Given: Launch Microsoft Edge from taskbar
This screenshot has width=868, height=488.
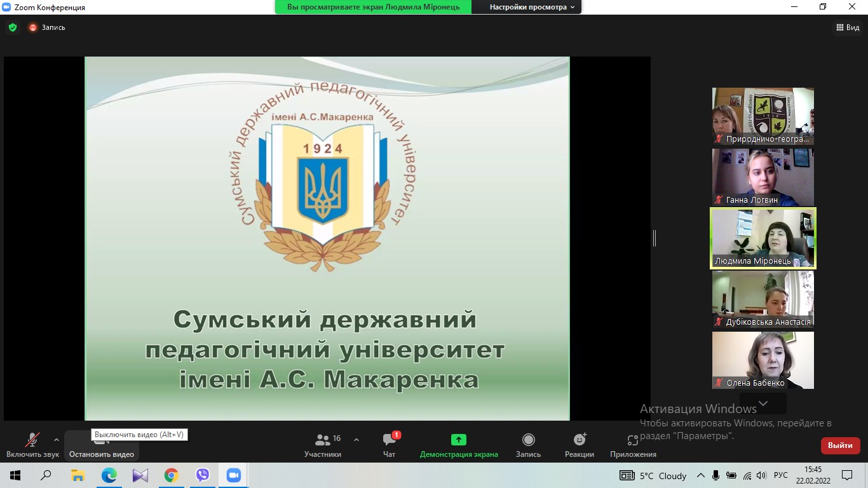Looking at the screenshot, I should pyautogui.click(x=109, y=475).
